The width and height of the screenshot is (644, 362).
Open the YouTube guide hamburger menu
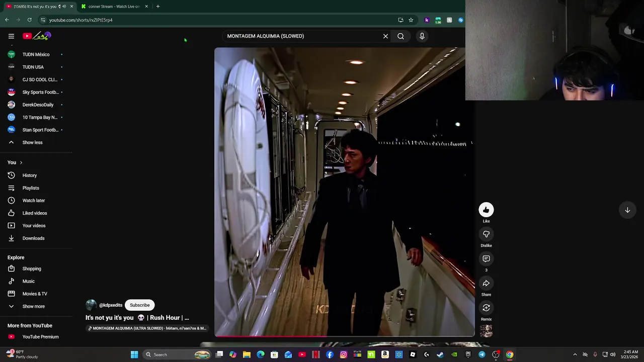pos(11,36)
